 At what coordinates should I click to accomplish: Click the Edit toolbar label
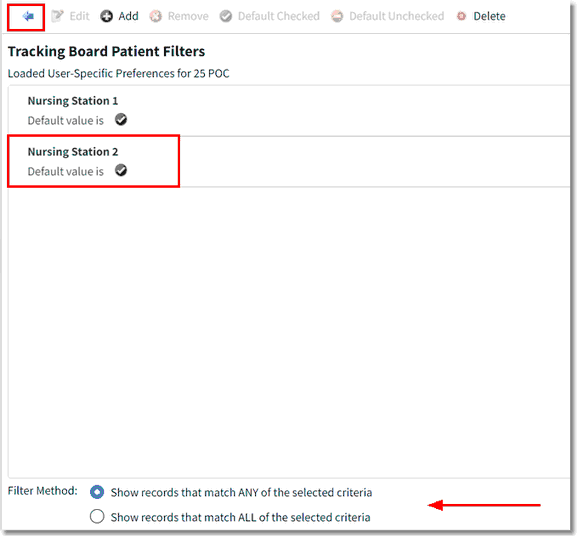[79, 16]
